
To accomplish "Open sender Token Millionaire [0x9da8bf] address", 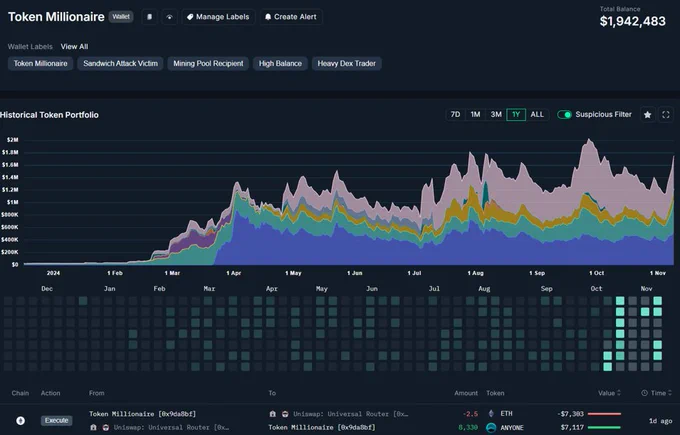I will point(142,414).
